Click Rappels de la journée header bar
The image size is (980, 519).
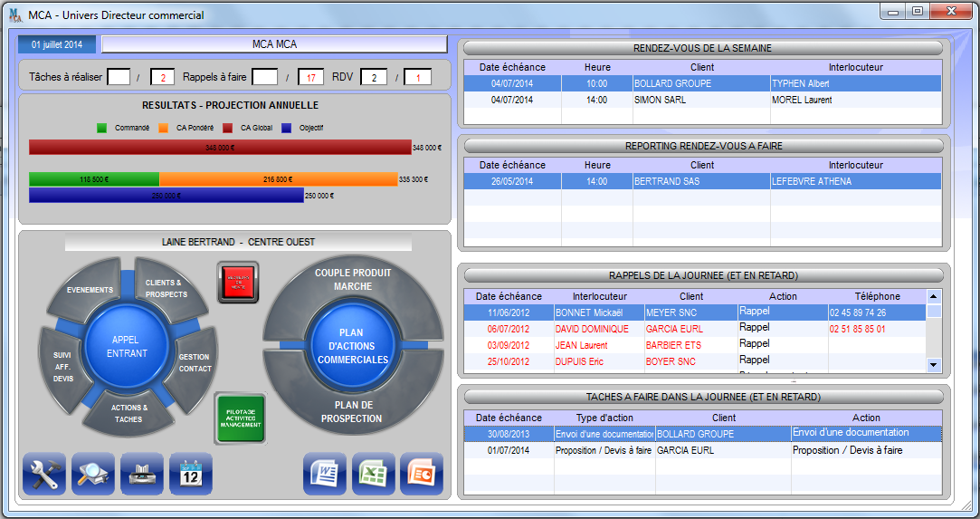tap(703, 275)
